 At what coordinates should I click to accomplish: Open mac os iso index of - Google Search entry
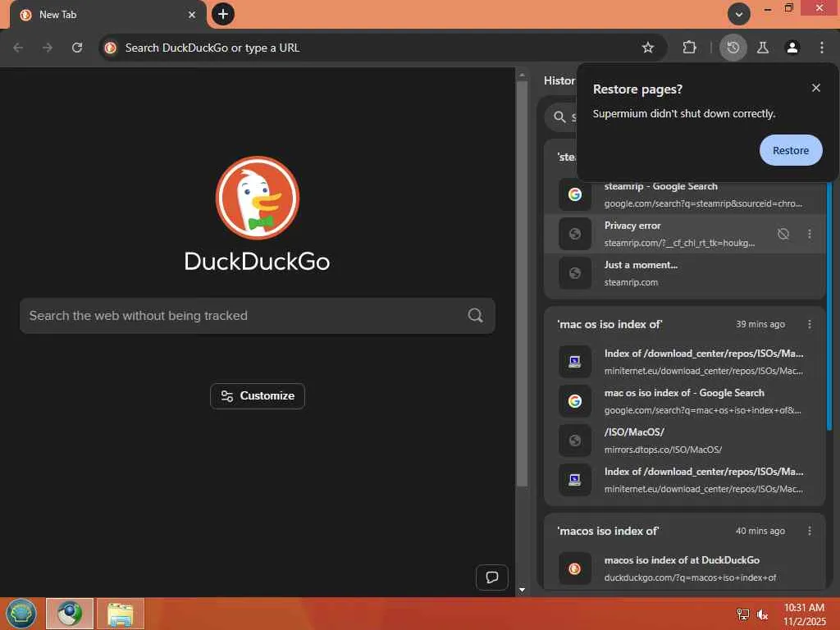[685, 401]
